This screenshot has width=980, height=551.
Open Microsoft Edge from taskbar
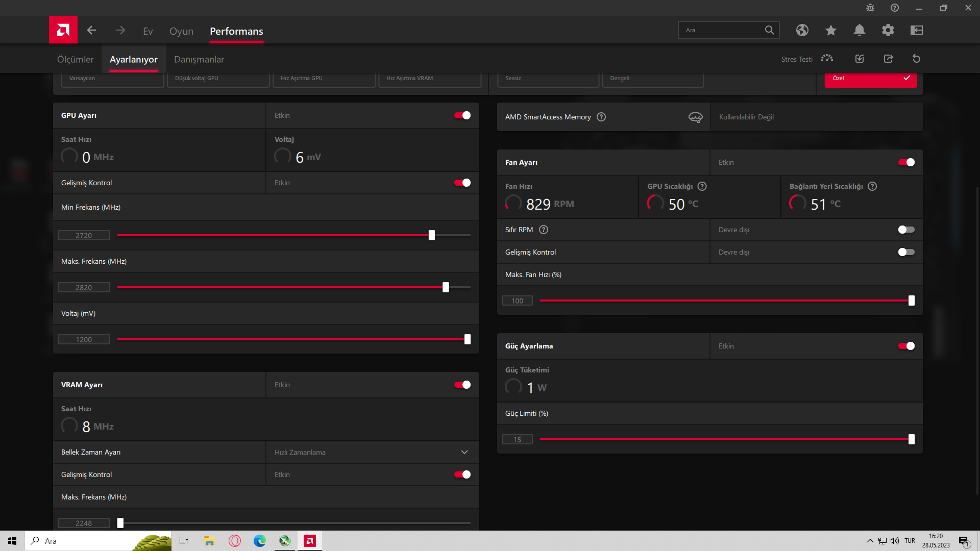pos(260,541)
